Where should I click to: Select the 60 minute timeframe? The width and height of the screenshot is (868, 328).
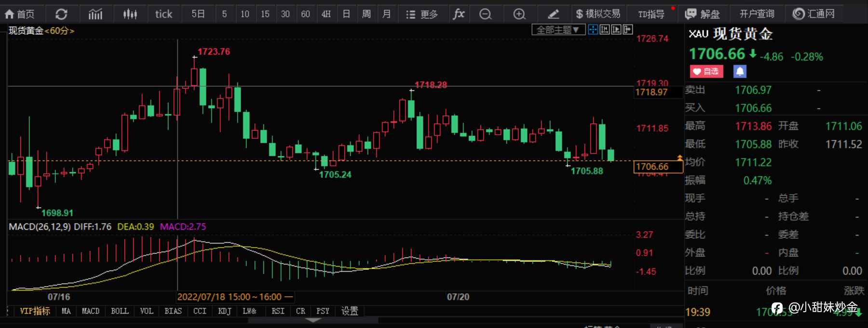pyautogui.click(x=305, y=14)
